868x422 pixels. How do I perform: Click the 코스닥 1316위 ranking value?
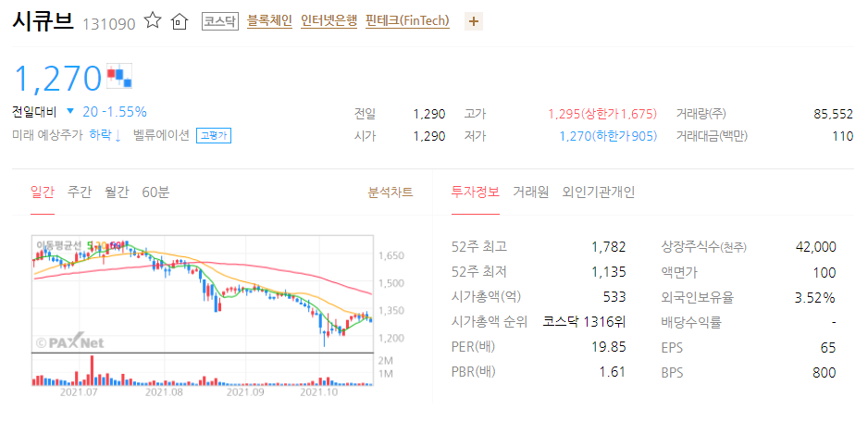[x=584, y=322]
